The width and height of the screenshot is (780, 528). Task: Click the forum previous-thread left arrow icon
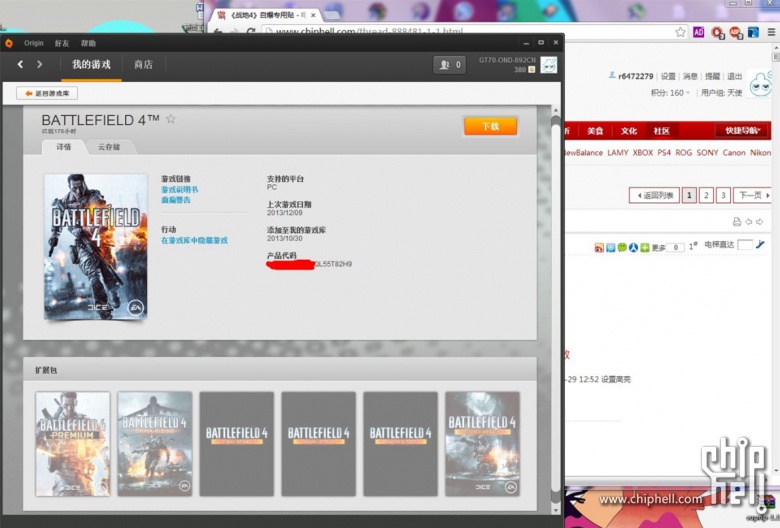pyautogui.click(x=749, y=222)
